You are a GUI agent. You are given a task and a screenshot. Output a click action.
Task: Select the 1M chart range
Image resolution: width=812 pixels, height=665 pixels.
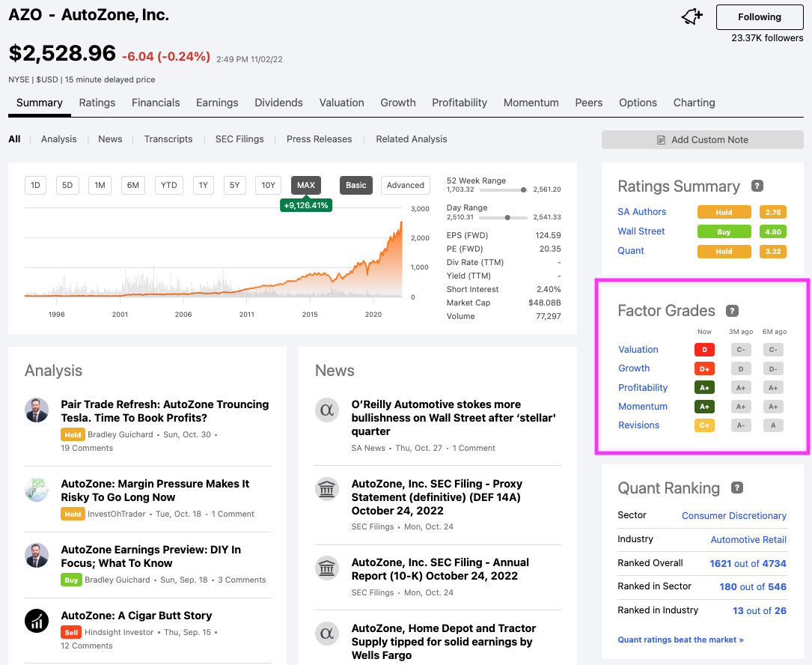tap(100, 185)
